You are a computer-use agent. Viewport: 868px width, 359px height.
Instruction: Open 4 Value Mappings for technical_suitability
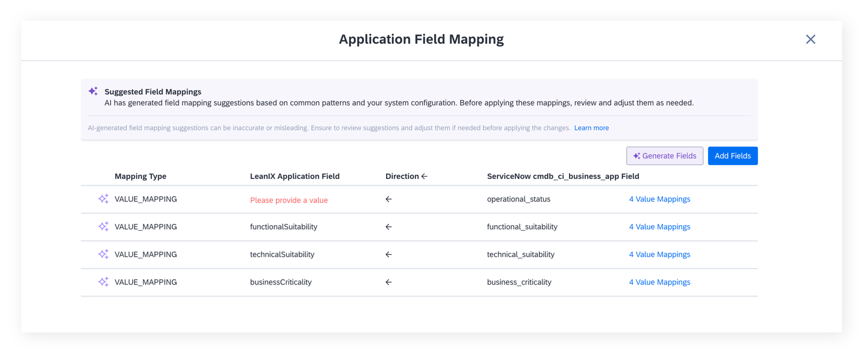coord(659,255)
